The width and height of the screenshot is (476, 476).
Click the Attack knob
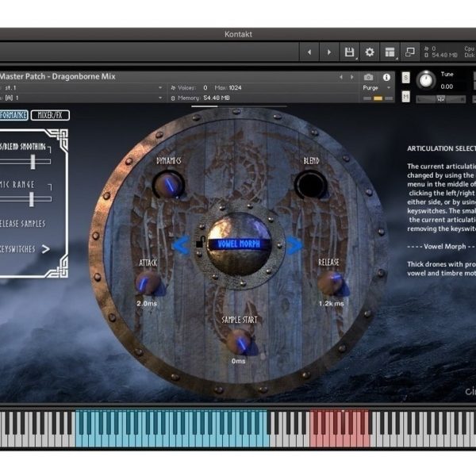tap(148, 283)
